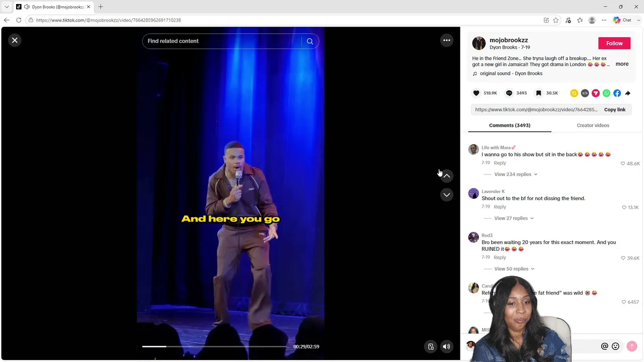The height and width of the screenshot is (362, 644).
Task: Open more share options arrow
Action: coord(627,93)
